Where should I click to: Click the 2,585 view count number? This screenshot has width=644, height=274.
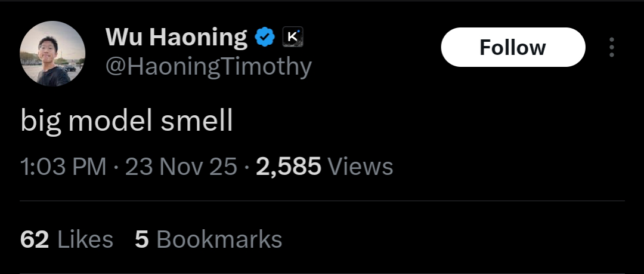(x=289, y=167)
